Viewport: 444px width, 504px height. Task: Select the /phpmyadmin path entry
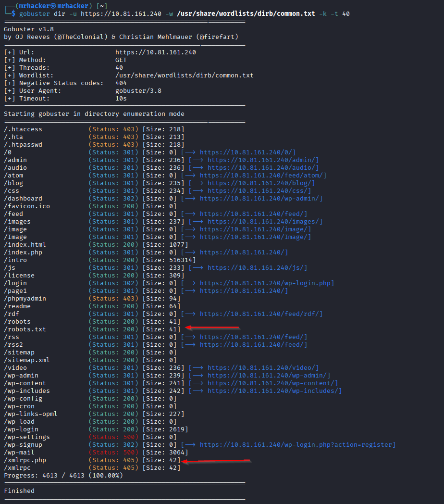click(x=25, y=299)
